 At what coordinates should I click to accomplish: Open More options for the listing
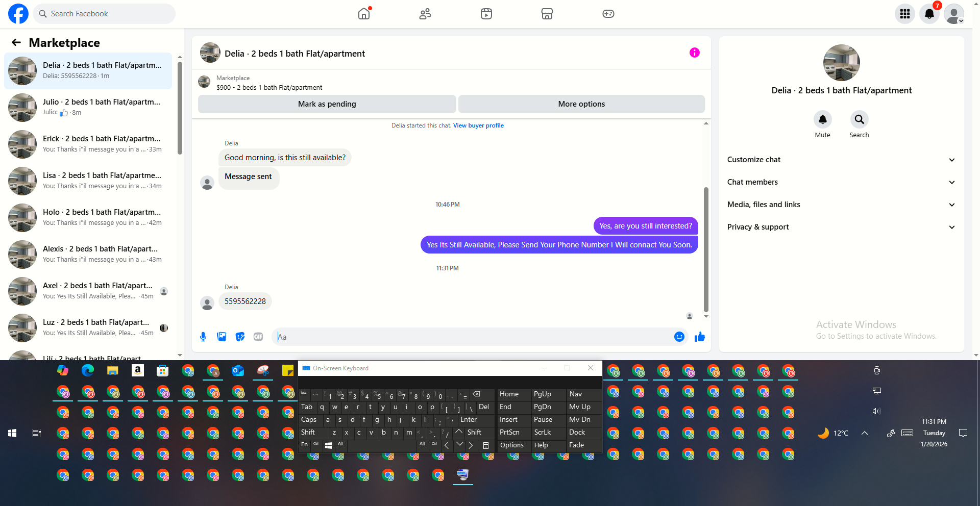[x=581, y=104]
